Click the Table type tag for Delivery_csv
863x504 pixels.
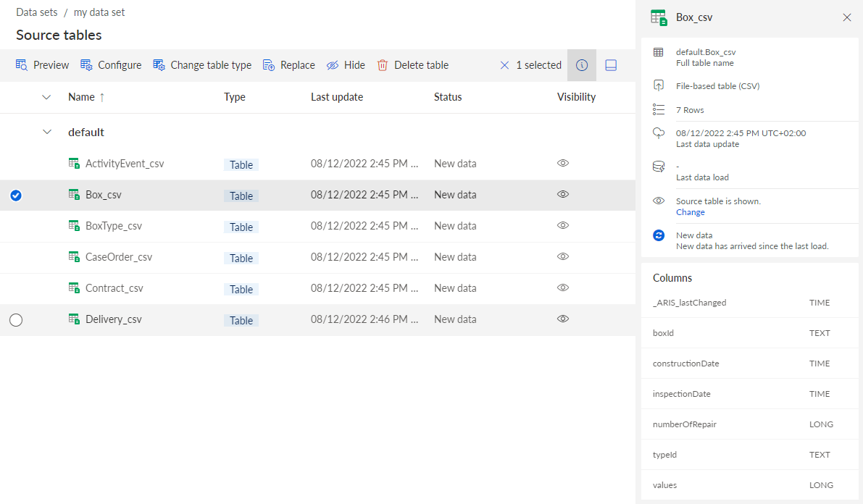pyautogui.click(x=241, y=320)
